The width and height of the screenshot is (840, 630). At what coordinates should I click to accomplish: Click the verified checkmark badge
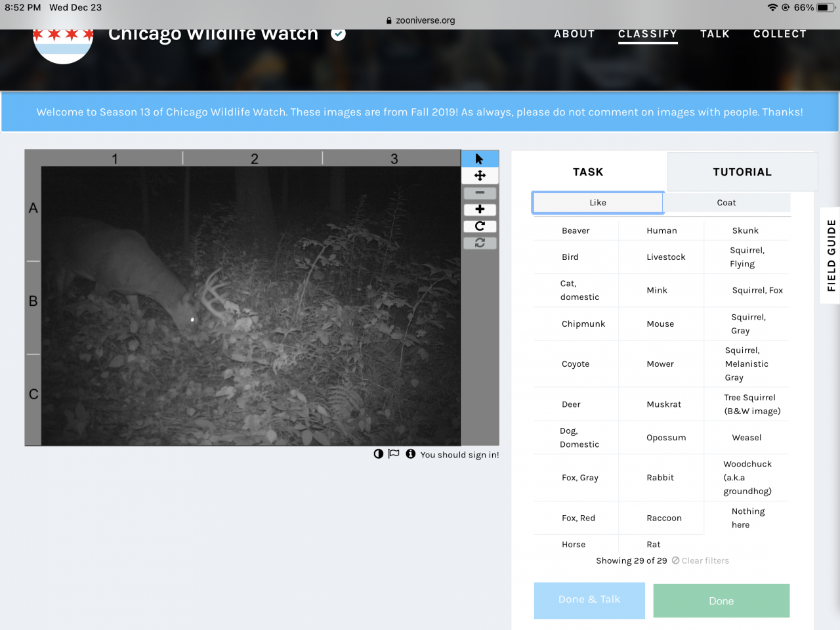click(338, 34)
